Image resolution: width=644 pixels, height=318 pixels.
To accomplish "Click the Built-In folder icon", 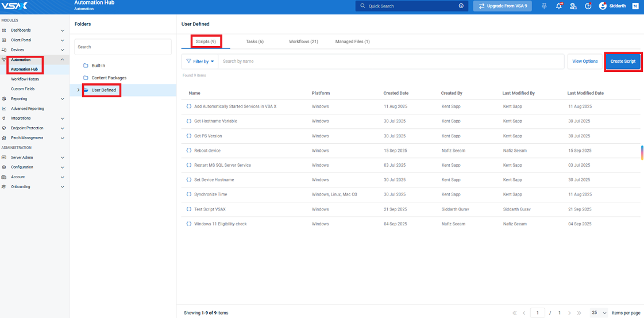I will coord(86,66).
